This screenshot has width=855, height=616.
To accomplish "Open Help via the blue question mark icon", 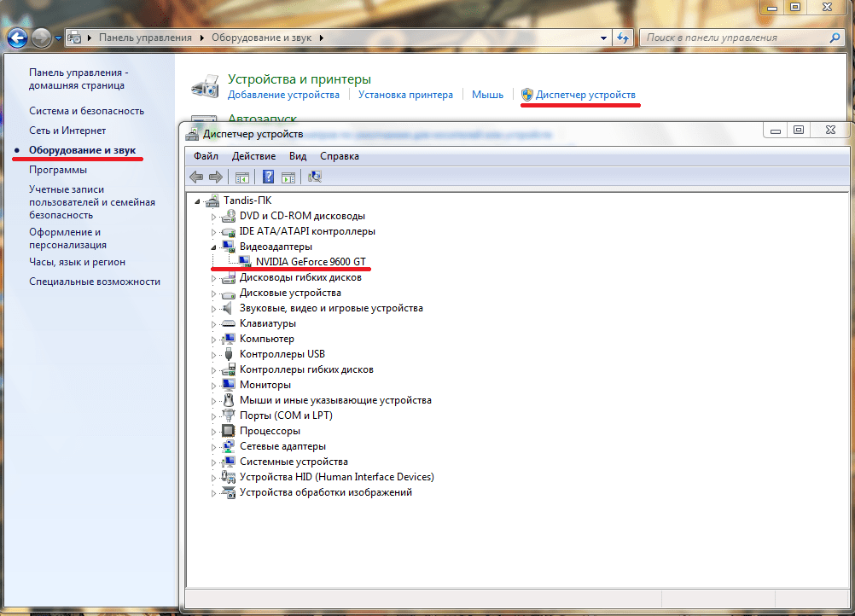I will [x=268, y=177].
